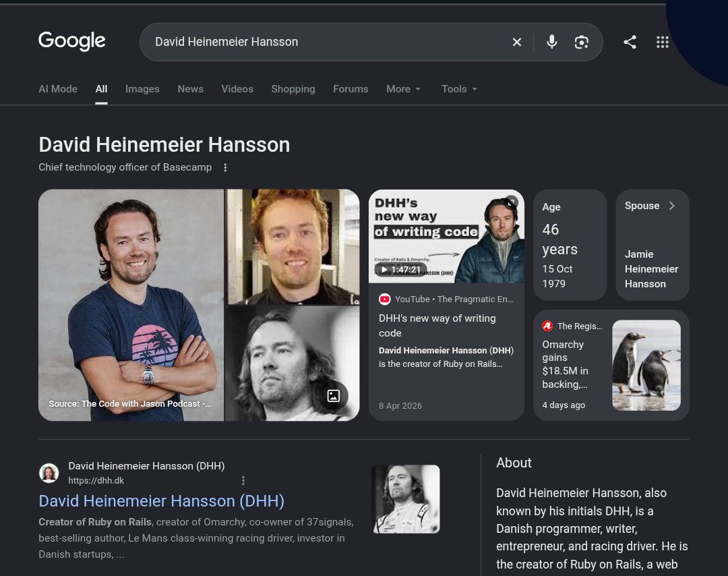728x576 pixels.
Task: Switch to the Shopping tab
Action: [x=293, y=89]
